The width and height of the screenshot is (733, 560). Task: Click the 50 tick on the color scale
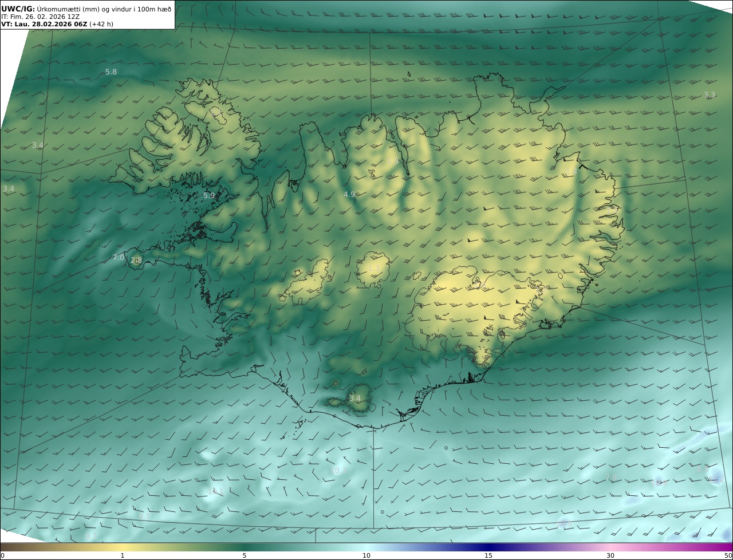click(728, 555)
